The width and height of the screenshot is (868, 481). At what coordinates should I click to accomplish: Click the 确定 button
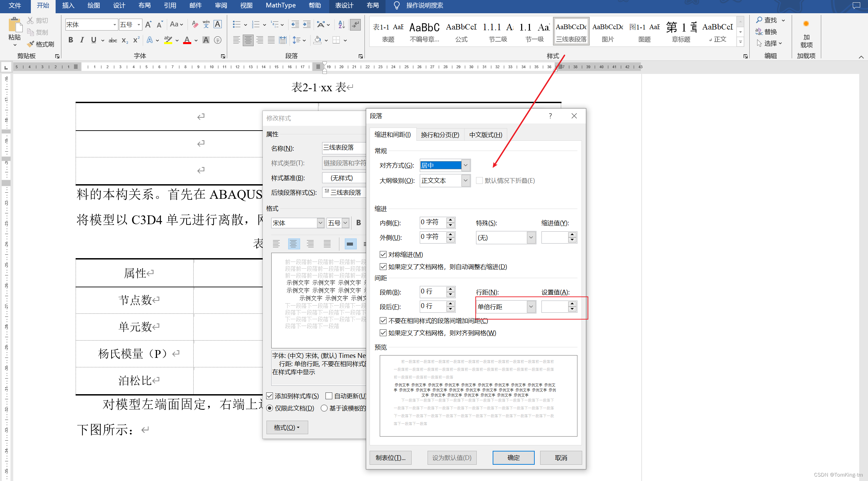[x=513, y=458]
